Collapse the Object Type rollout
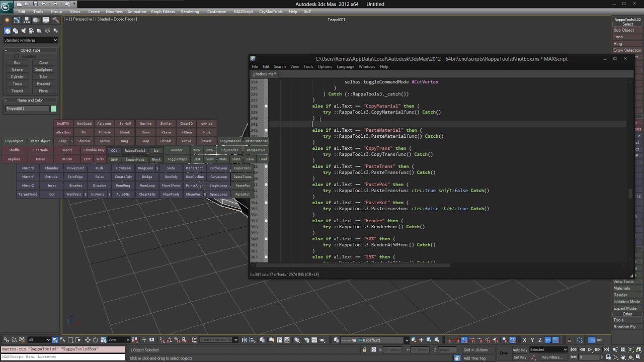The image size is (644, 362). point(30,50)
